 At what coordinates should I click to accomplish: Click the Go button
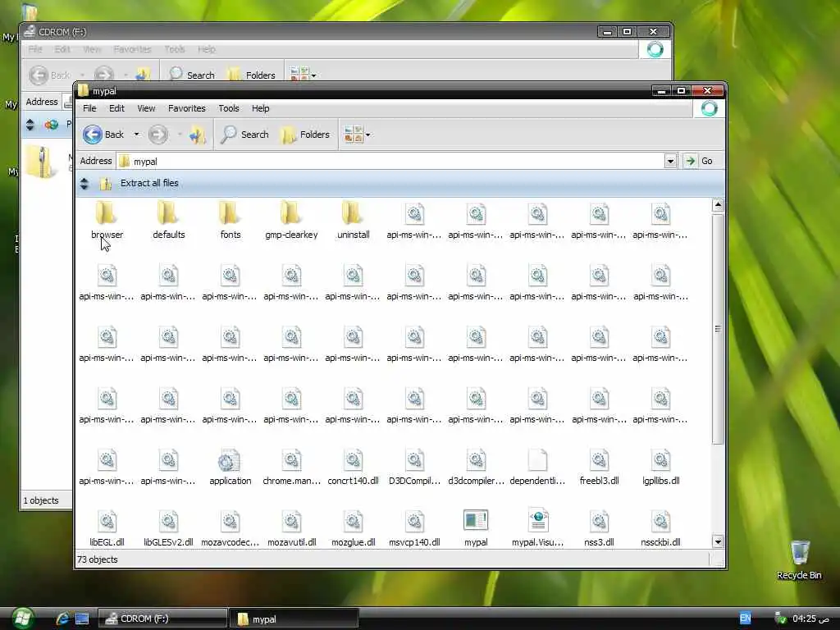pos(700,161)
